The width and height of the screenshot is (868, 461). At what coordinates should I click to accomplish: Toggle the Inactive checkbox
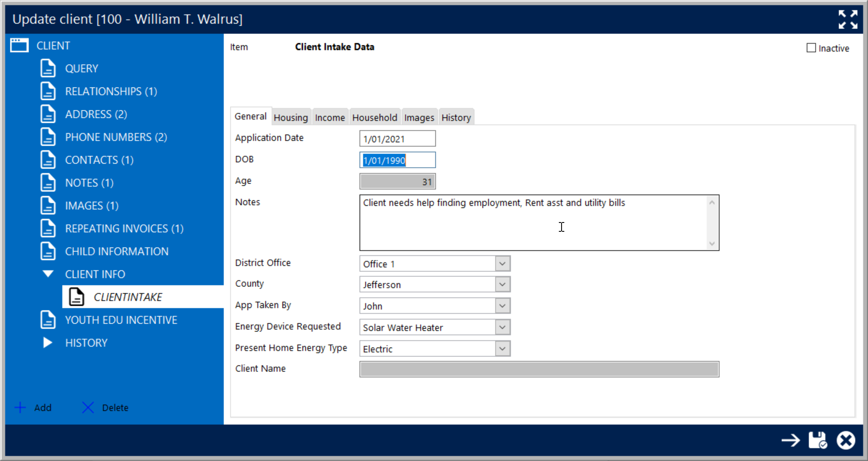click(811, 48)
